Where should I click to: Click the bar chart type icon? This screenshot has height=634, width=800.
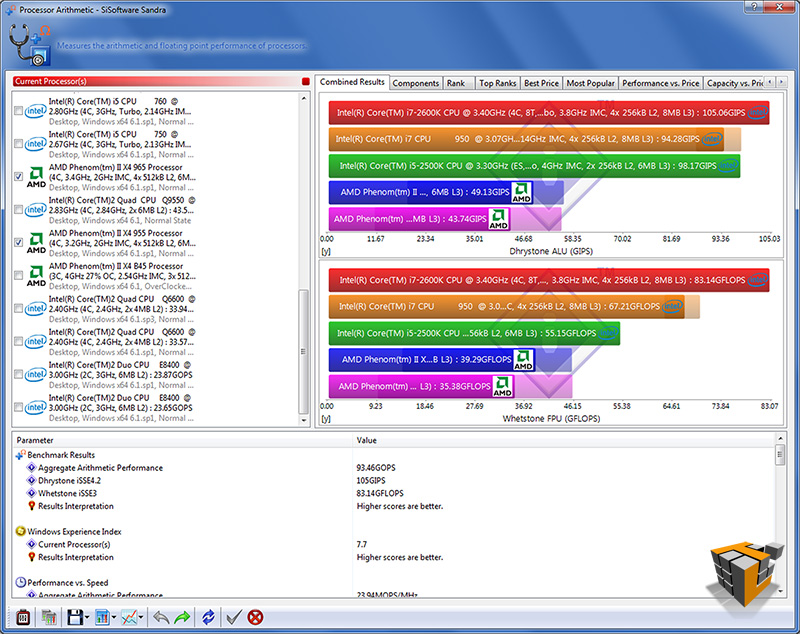coord(102,617)
